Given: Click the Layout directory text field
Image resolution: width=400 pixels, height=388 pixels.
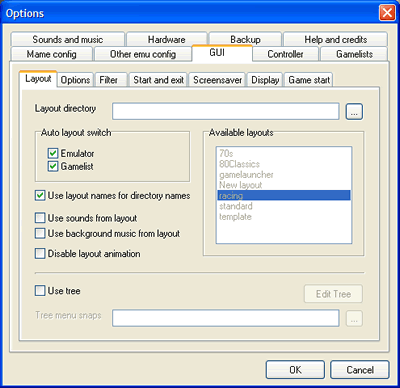Looking at the screenshot, I should coord(226,111).
